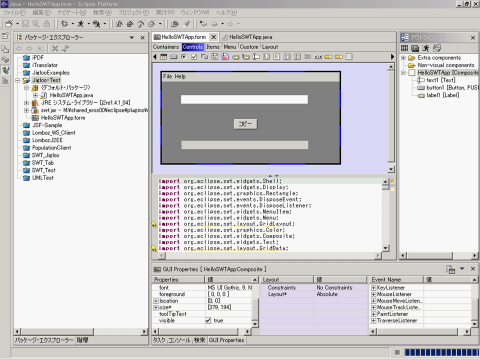Expand the HelloSWTApp.java tree node
This screenshot has height=360, width=480.
tap(35, 95)
